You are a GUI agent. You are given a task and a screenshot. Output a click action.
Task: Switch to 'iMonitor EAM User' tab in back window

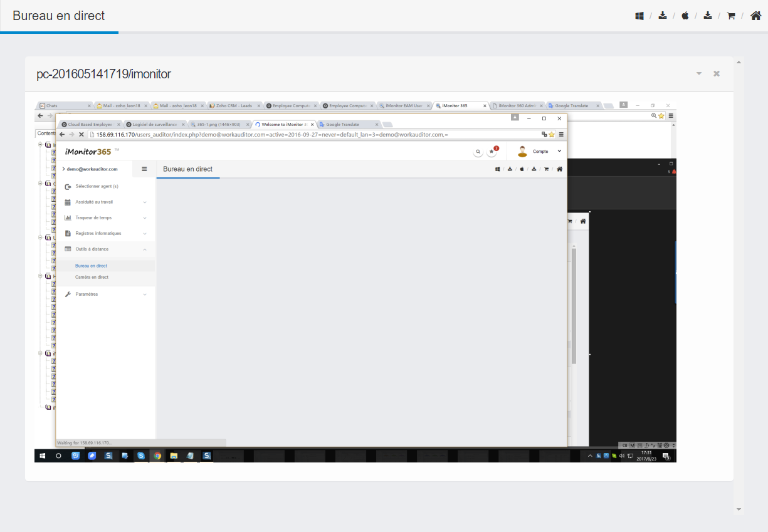click(404, 106)
